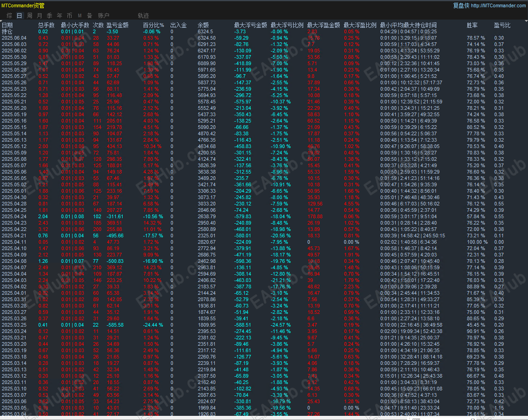Switch to the 月 monthly tab
528x420 pixels.
pos(39,15)
